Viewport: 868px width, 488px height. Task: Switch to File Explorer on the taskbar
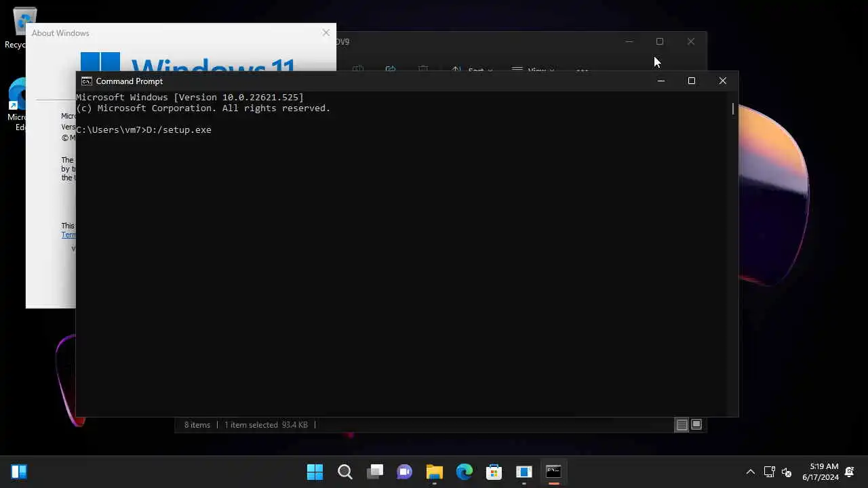[x=435, y=472]
